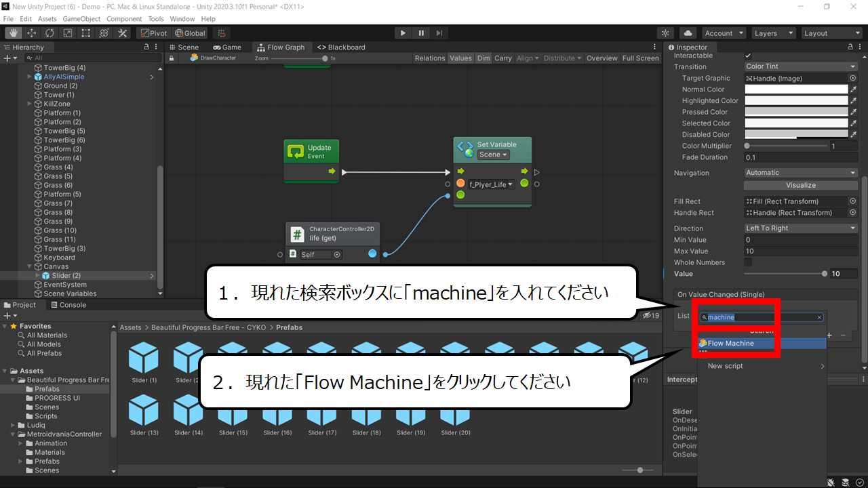
Task: Toggle the Dim button in Flow Graph
Action: coord(483,58)
